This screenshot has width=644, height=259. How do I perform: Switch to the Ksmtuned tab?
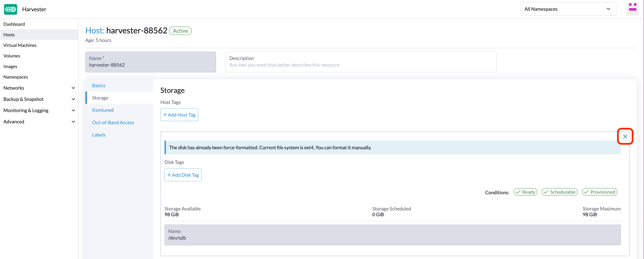coord(103,110)
